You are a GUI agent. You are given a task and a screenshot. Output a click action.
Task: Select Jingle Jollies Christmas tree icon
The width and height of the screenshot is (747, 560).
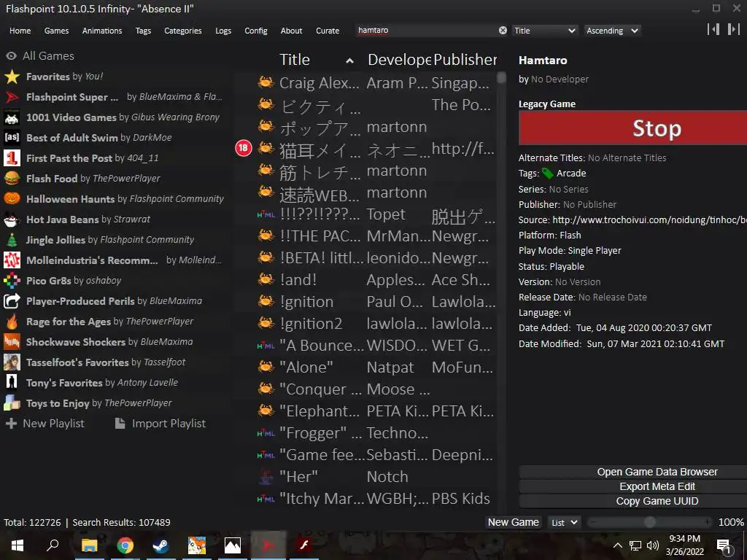click(12, 240)
